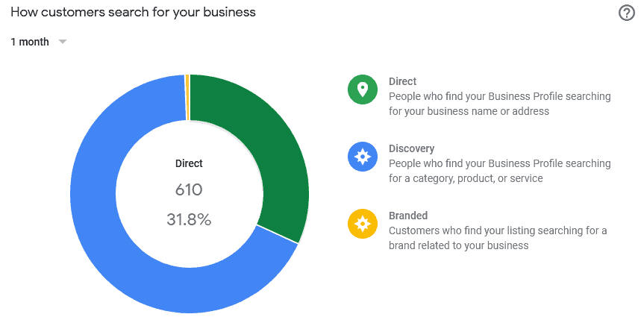Click the yellow Branded star icon
This screenshot has height=317, width=644.
[x=362, y=223]
